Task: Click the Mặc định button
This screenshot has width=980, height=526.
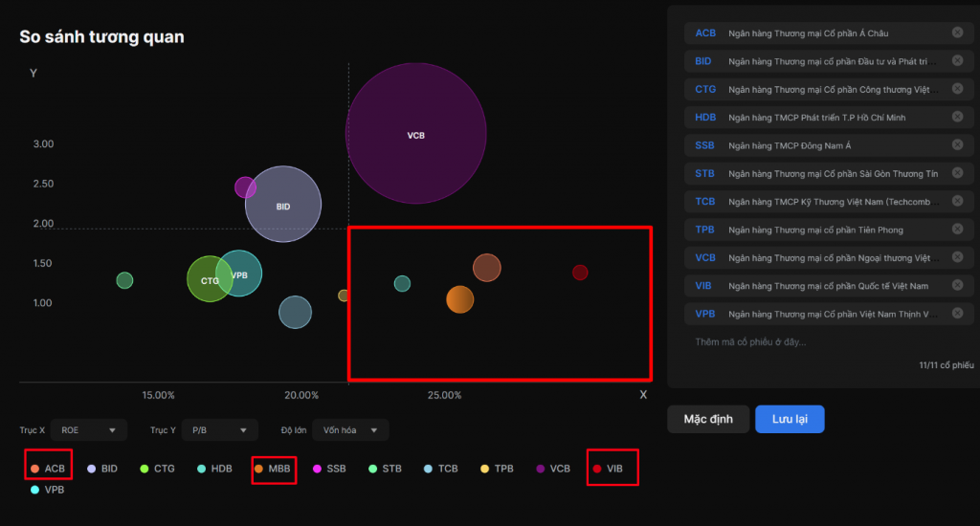Action: click(708, 419)
